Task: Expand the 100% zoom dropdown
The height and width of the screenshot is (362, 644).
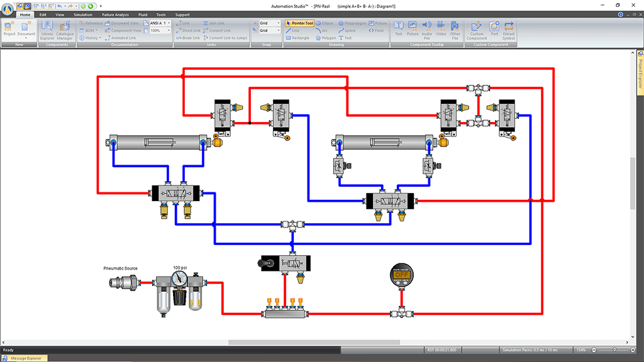Action: (169, 30)
